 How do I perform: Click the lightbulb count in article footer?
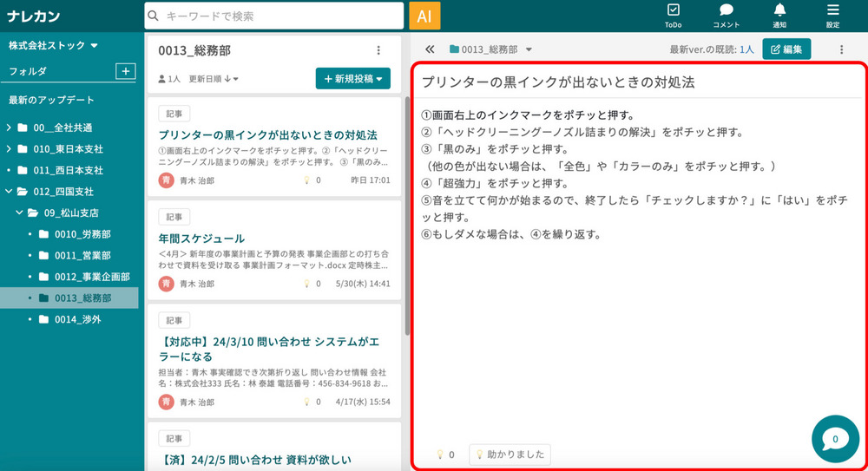click(445, 455)
